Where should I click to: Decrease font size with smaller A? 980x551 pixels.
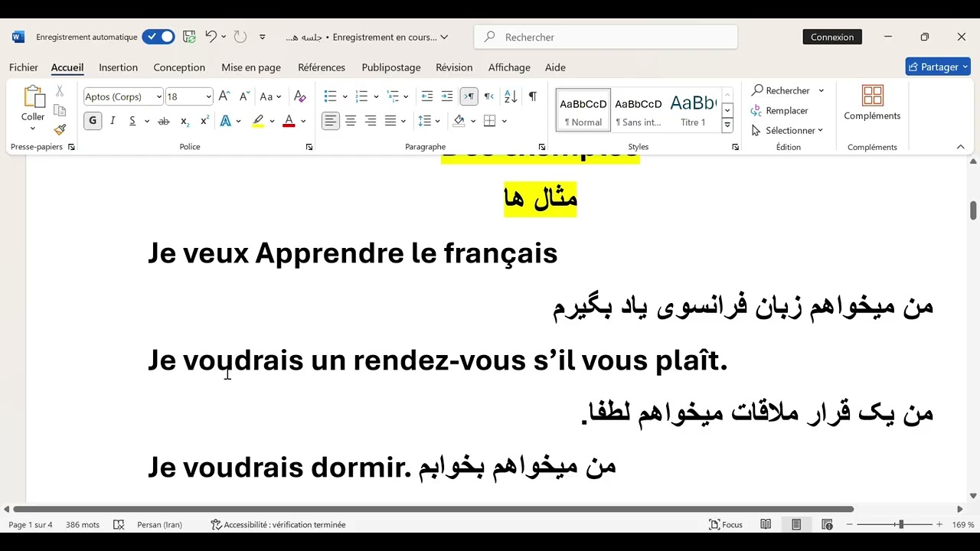click(244, 96)
